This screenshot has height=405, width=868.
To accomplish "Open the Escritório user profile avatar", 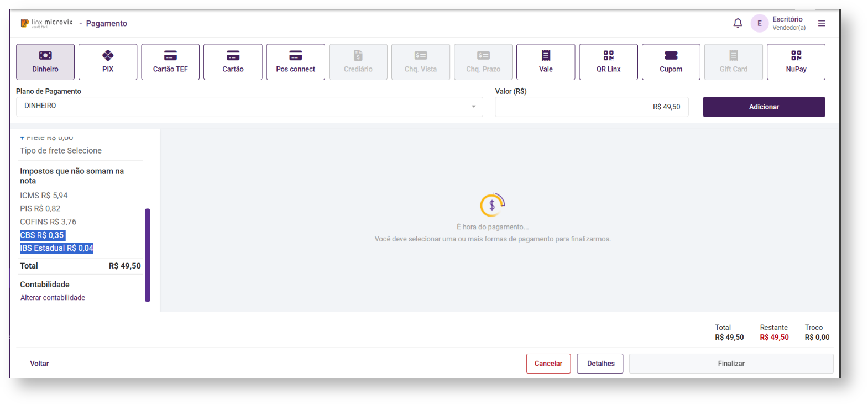I will coord(759,23).
